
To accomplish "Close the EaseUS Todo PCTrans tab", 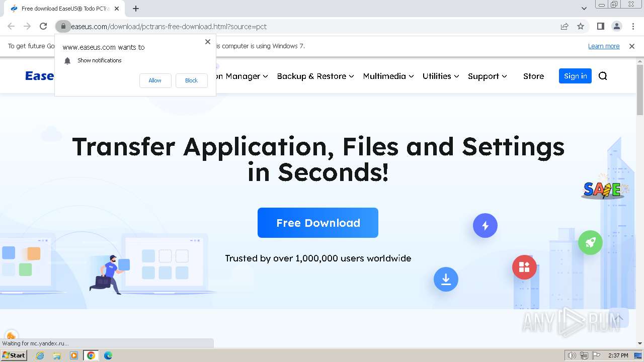I will [x=117, y=8].
